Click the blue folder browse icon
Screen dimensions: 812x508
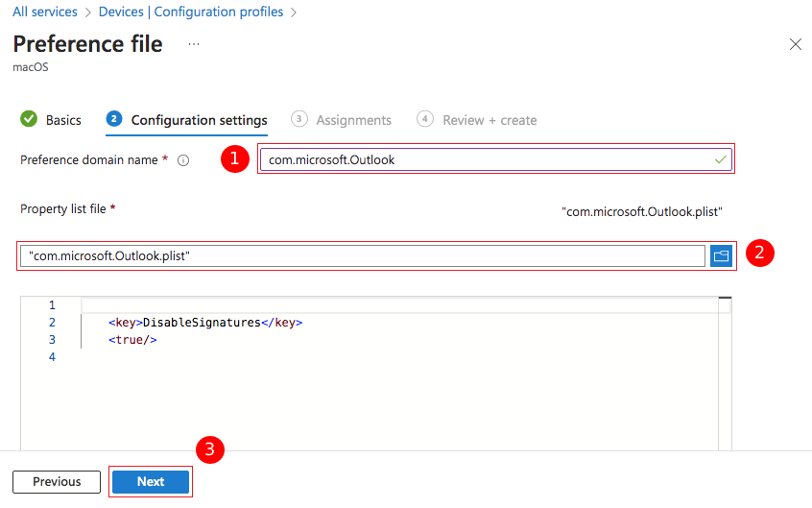pos(721,255)
